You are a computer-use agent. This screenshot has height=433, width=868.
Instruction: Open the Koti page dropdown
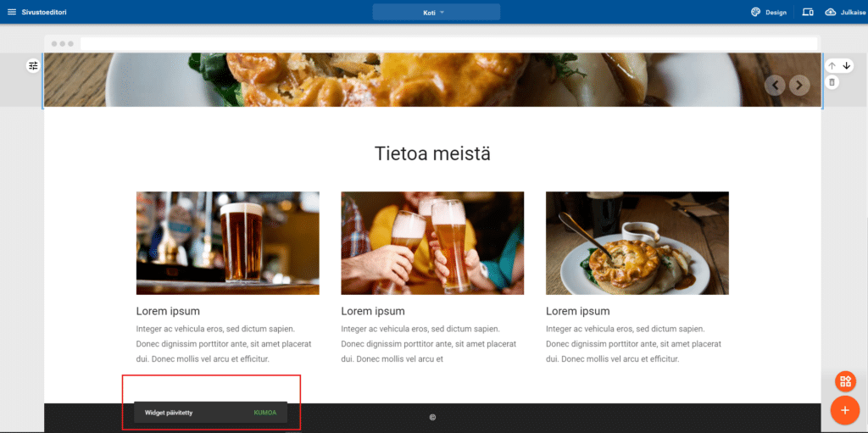click(x=436, y=12)
